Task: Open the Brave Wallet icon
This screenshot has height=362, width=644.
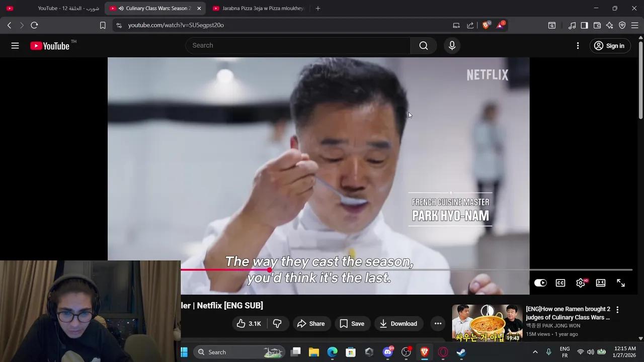Action: tap(597, 25)
